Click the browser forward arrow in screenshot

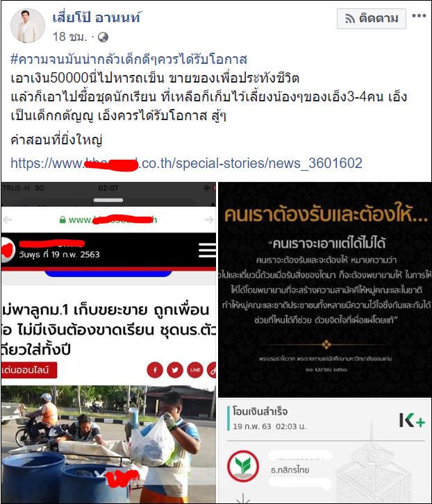(x=209, y=220)
